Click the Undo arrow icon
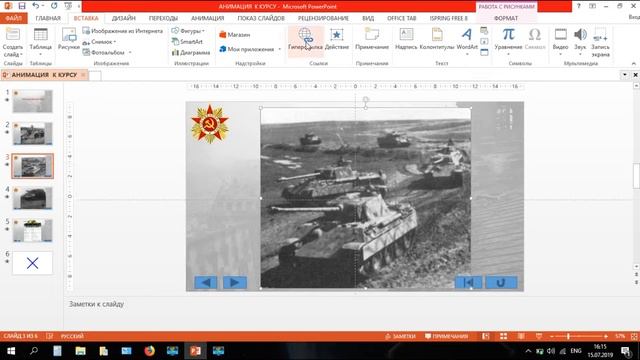This screenshot has height=360, width=640. pos(36,6)
